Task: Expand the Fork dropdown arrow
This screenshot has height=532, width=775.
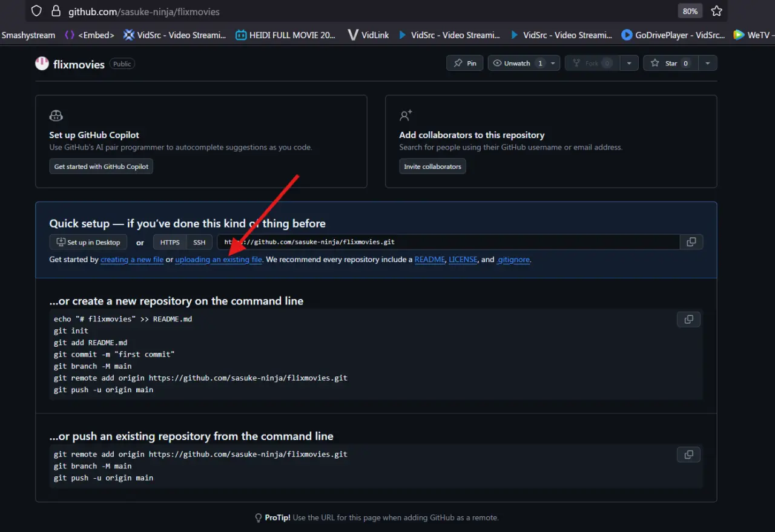Action: click(629, 63)
